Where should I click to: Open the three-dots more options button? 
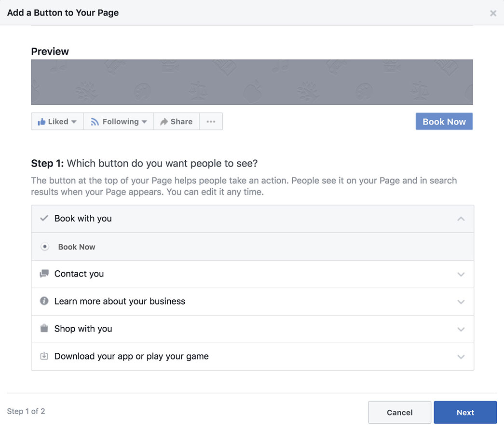(x=211, y=122)
